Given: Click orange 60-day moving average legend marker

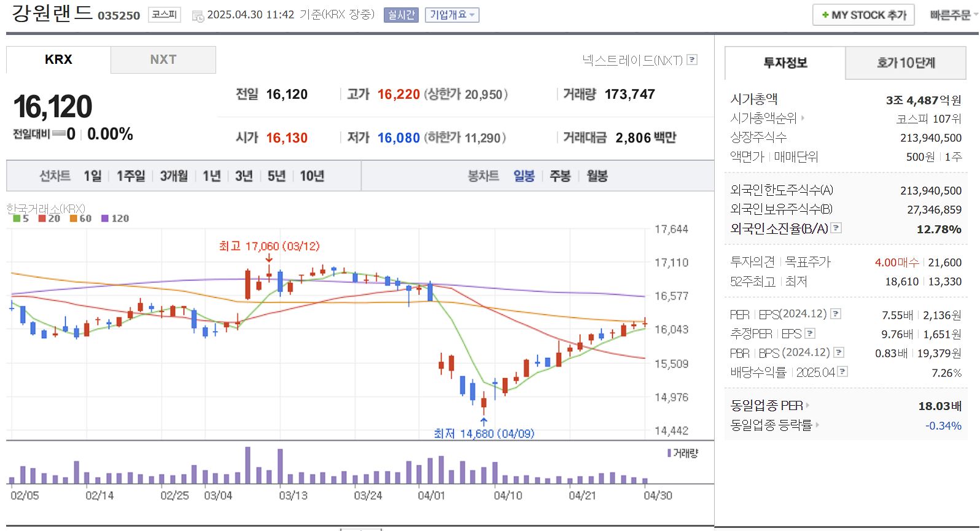Looking at the screenshot, I should coord(73,218).
